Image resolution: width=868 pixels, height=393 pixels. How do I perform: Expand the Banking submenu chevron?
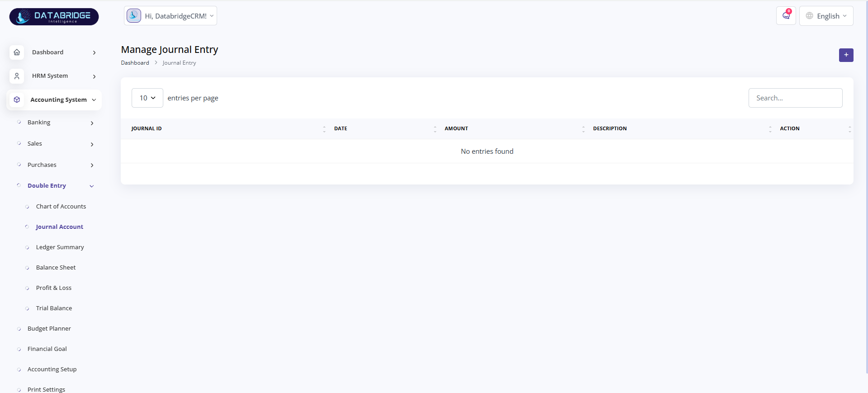click(92, 123)
